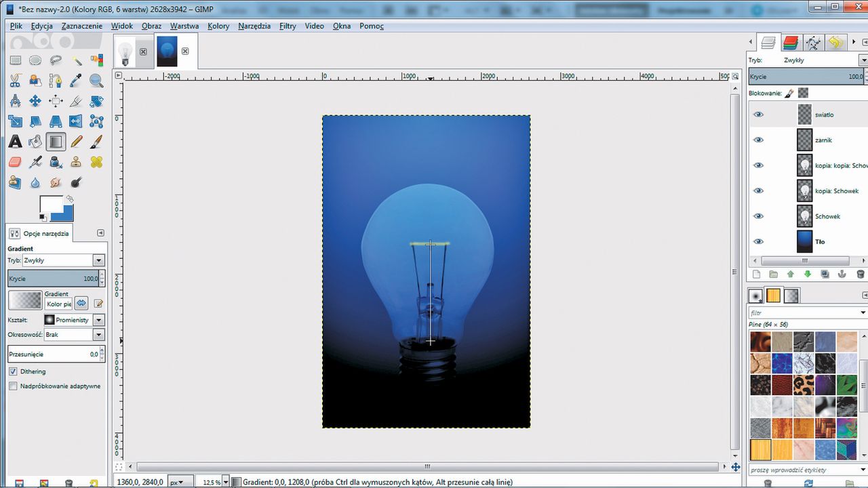Screen dimensions: 868x488
Task: Select the Clone stamp tool
Action: pos(76,163)
